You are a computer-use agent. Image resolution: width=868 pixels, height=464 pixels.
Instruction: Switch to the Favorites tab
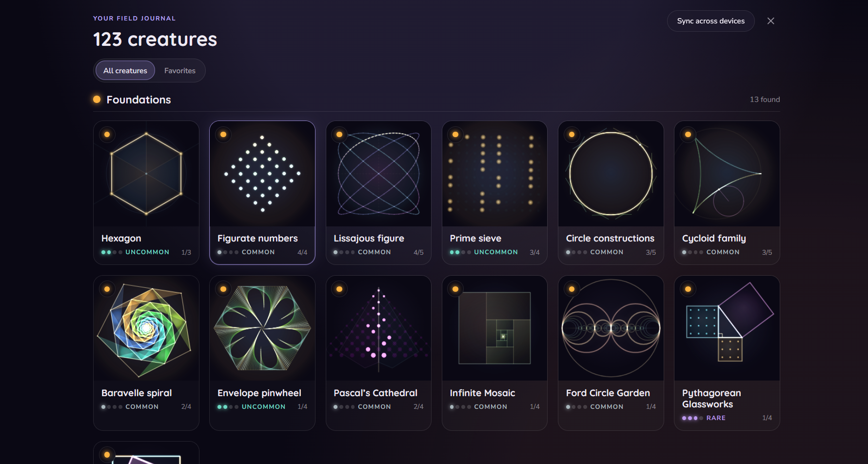(x=180, y=71)
